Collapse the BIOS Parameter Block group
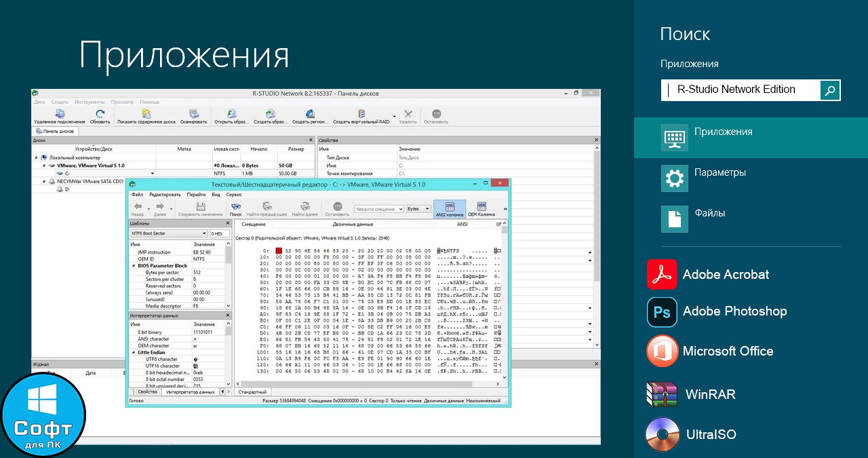 coord(133,266)
